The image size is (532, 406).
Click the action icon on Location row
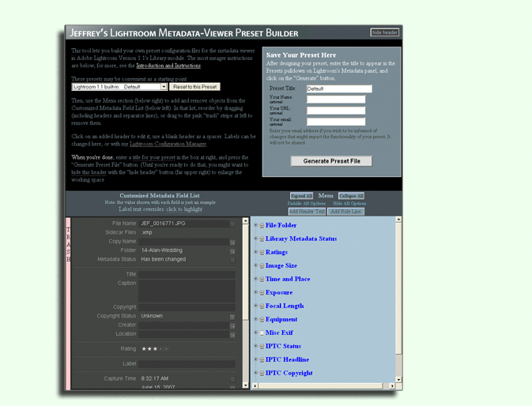pyautogui.click(x=232, y=335)
